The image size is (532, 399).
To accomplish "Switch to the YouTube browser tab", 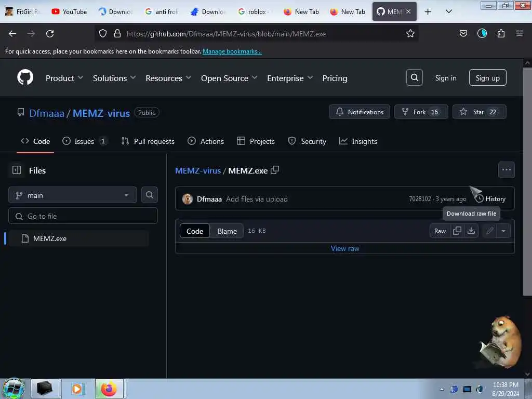I will 69,11.
